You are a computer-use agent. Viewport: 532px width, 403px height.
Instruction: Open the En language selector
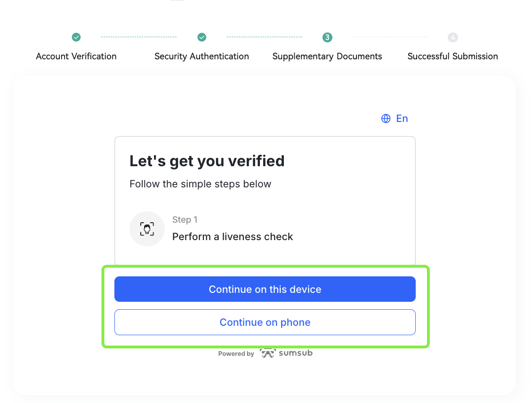pos(395,118)
